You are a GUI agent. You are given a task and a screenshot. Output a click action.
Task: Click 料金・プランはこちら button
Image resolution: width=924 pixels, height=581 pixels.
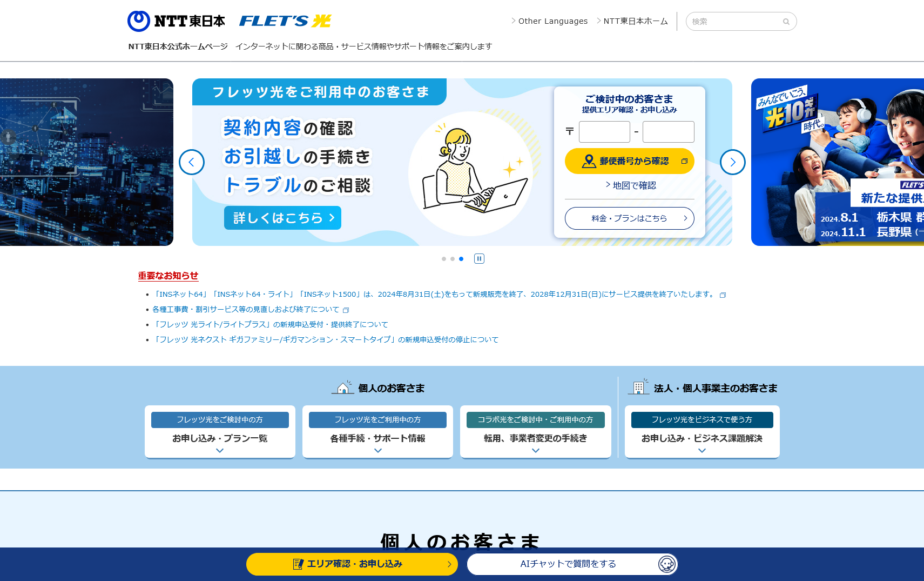tap(629, 218)
